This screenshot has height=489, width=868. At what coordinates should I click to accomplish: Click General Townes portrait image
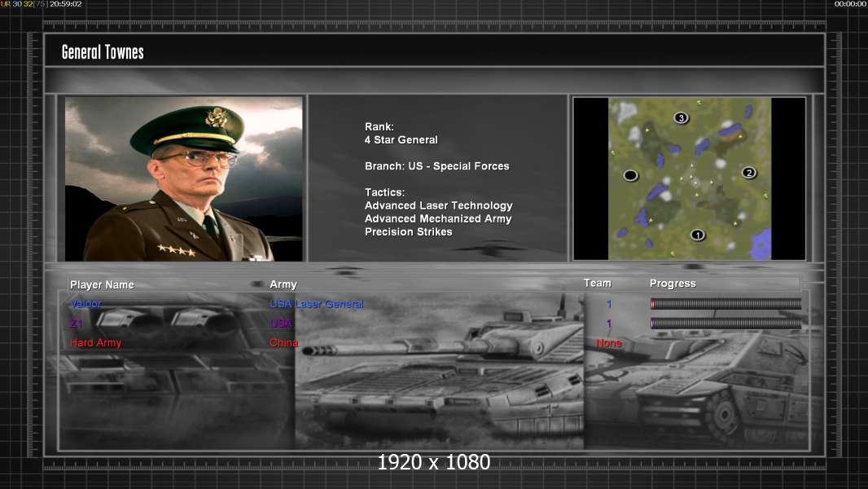point(184,178)
